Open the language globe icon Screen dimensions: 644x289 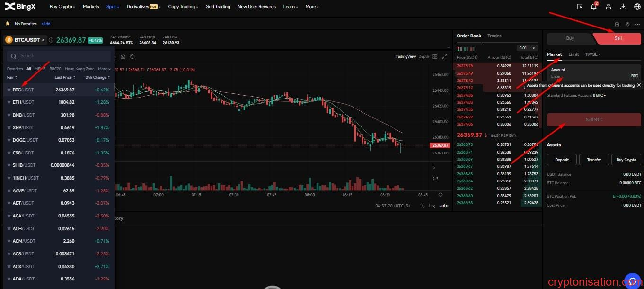click(x=637, y=7)
